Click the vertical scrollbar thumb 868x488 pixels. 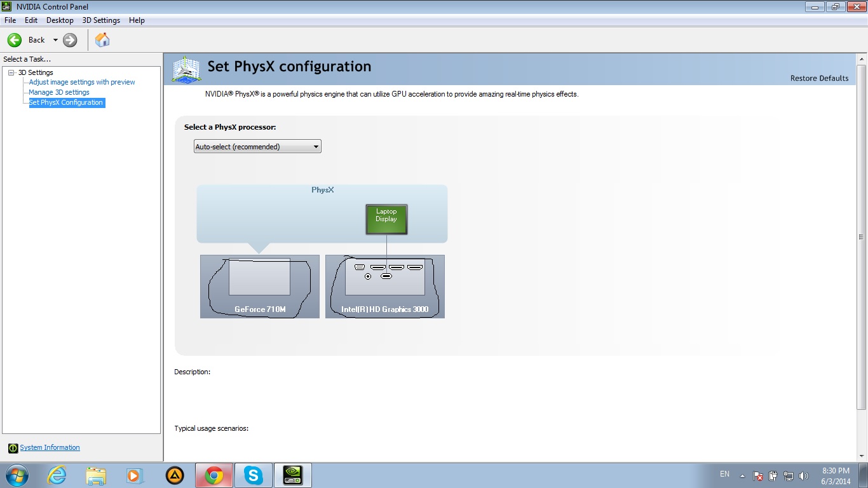pos(862,237)
